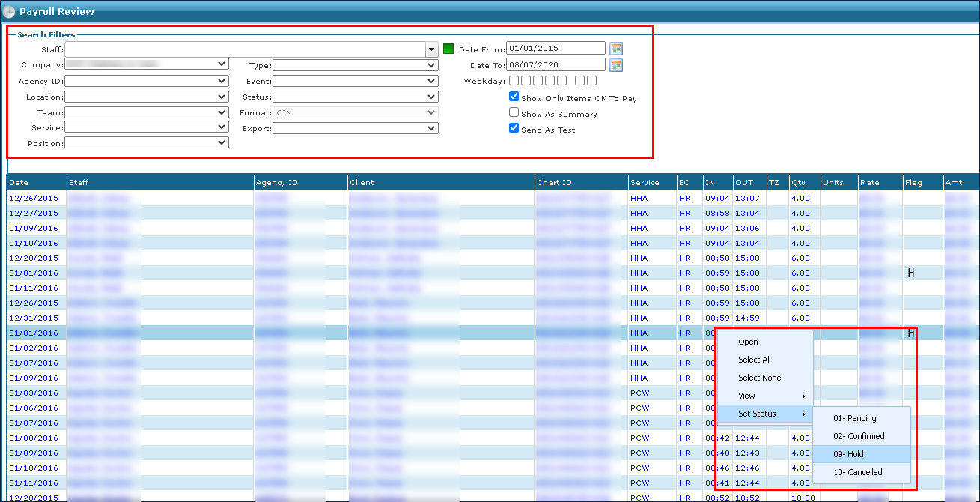Click the H flag in the highlighted row

pyautogui.click(x=910, y=333)
